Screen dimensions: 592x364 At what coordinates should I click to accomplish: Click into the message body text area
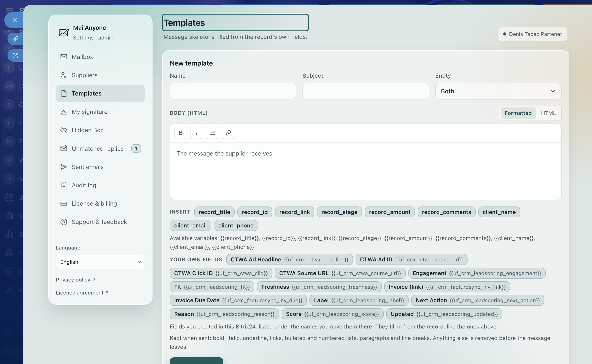[x=365, y=171]
